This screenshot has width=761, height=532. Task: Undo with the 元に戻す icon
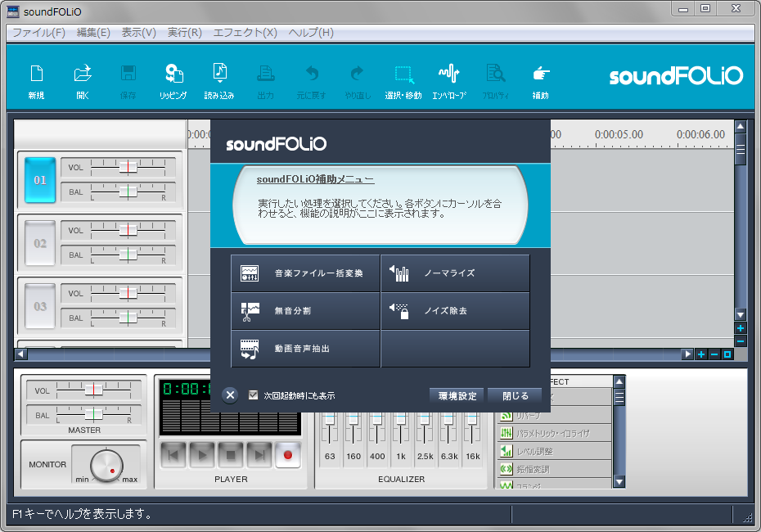pyautogui.click(x=312, y=82)
